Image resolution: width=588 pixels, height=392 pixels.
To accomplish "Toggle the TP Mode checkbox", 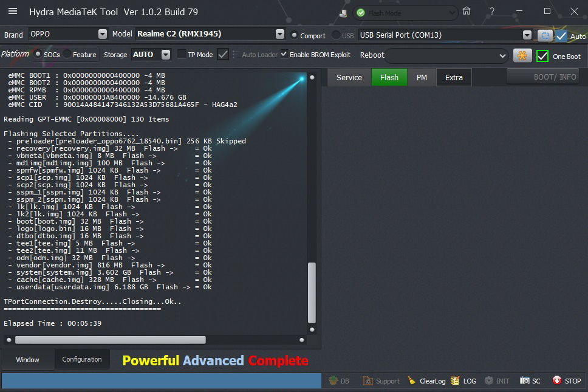I will click(182, 54).
